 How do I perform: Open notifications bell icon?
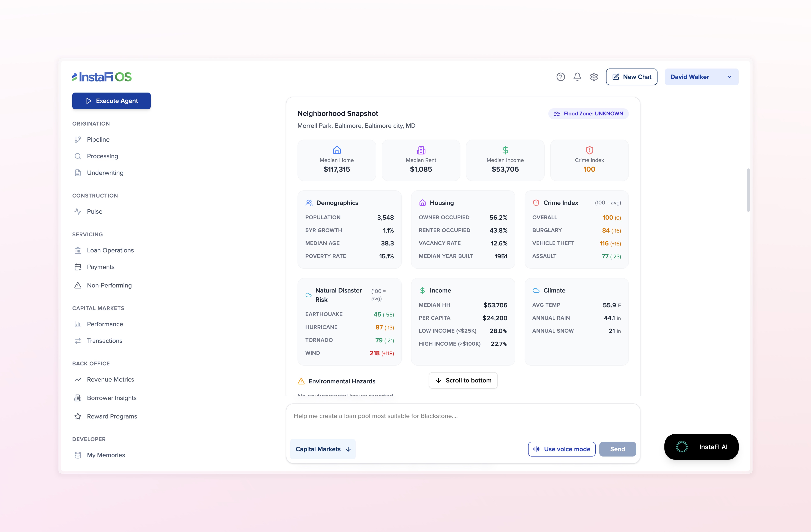(x=577, y=77)
